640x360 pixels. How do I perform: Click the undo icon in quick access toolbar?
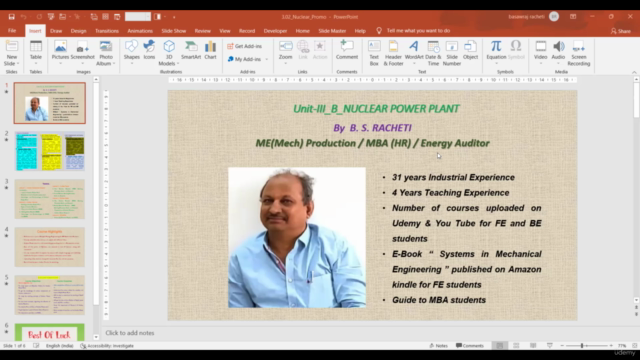tap(24, 17)
